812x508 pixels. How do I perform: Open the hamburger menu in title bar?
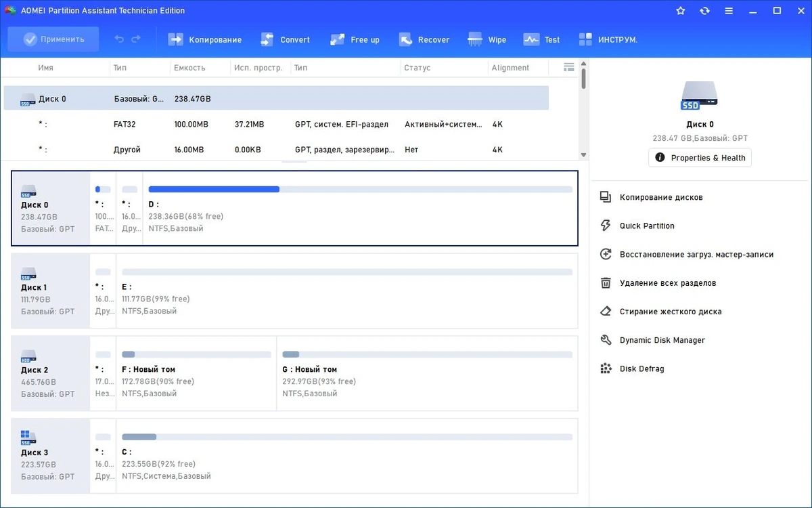[x=728, y=11]
